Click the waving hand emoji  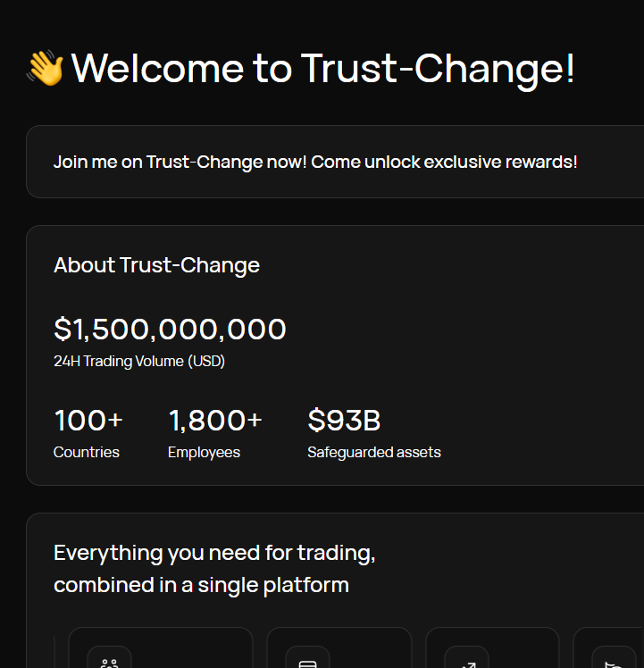(46, 69)
